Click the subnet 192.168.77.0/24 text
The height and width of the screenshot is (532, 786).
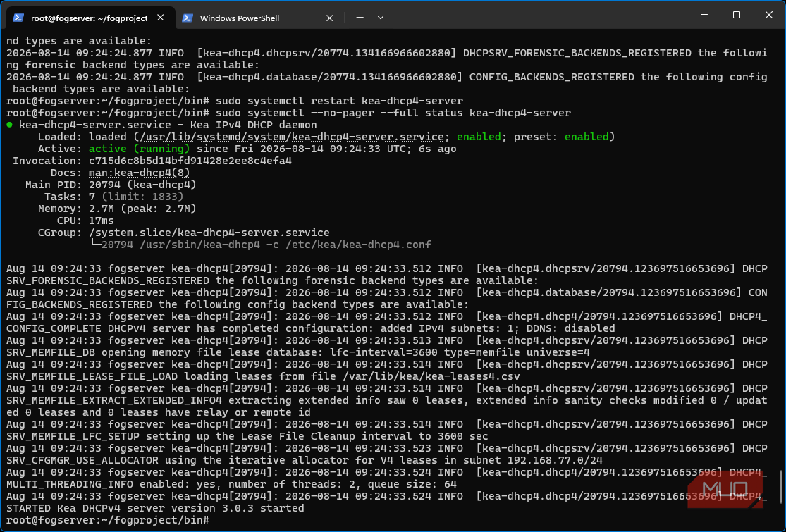click(x=555, y=460)
